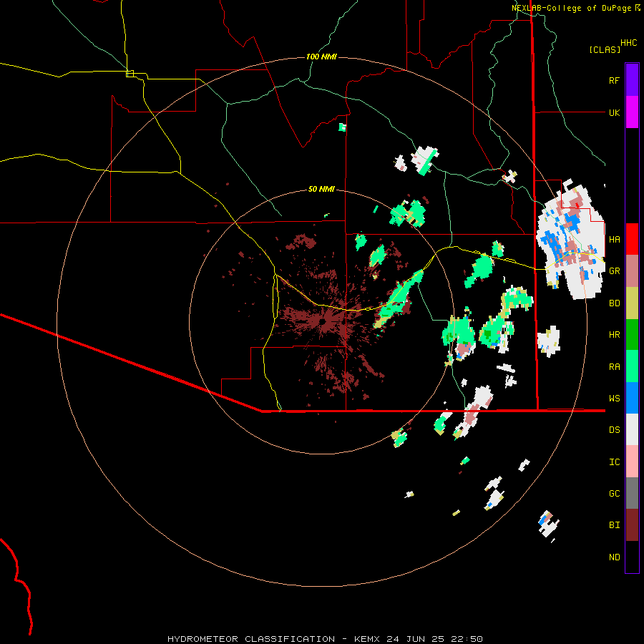The image size is (644, 644).
Task: Click the blue WS legend color swatch
Action: point(632,398)
